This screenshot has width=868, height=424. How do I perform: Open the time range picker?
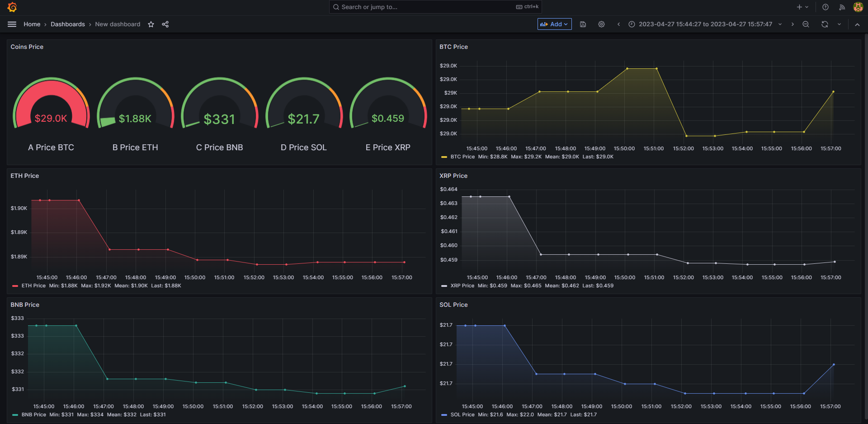[x=705, y=24]
